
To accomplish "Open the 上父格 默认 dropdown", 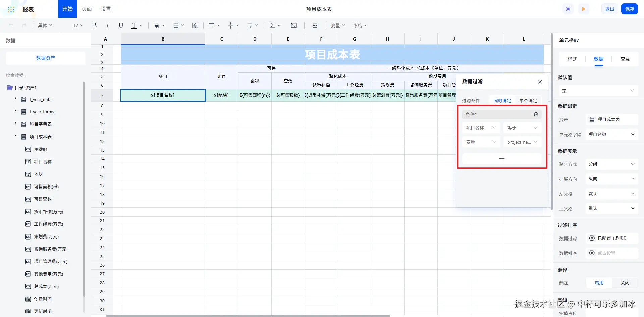I will click(x=612, y=208).
